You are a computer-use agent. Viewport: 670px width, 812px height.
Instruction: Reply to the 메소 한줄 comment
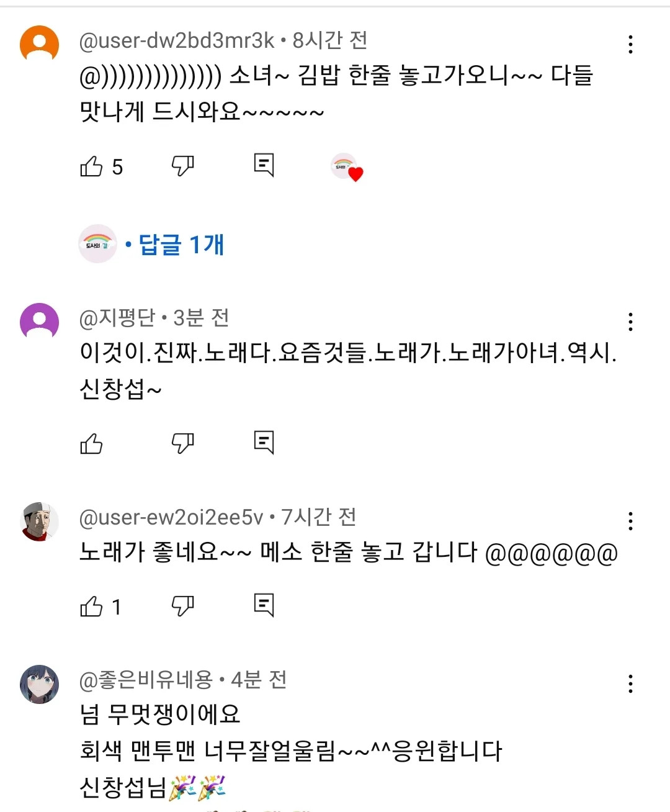tap(264, 605)
